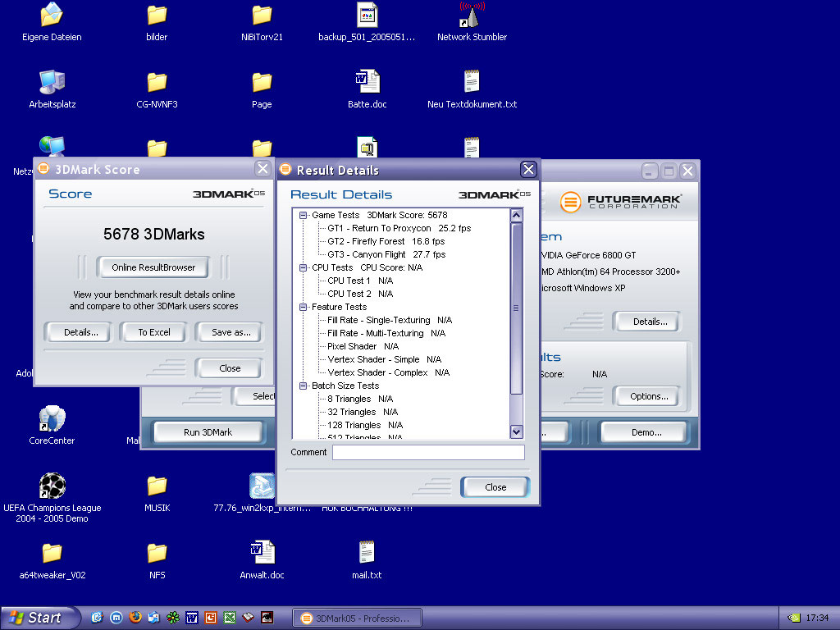Open the CG-NVNF3 folder
The width and height of the screenshot is (840, 630).
[157, 83]
